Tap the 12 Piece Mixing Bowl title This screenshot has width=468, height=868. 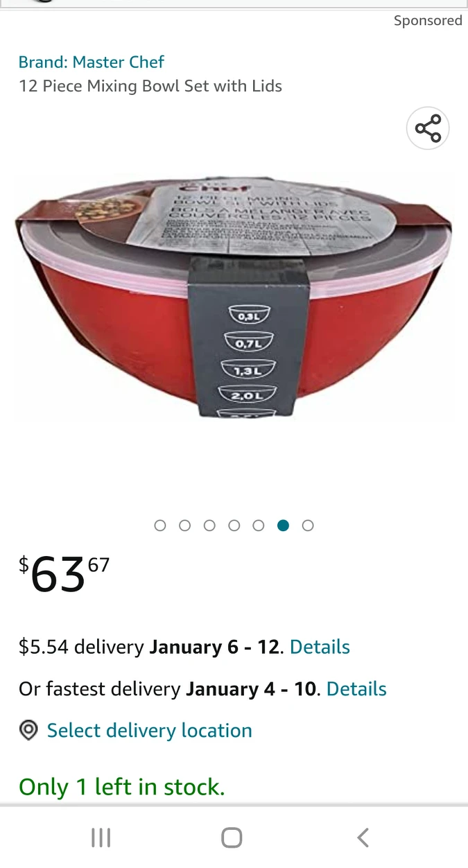pyautogui.click(x=150, y=86)
